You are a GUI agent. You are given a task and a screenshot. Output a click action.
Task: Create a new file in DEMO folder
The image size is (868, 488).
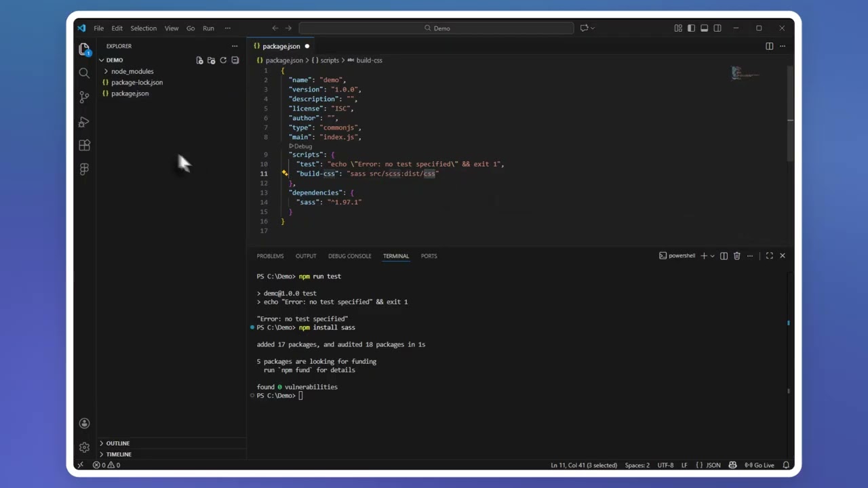(199, 60)
